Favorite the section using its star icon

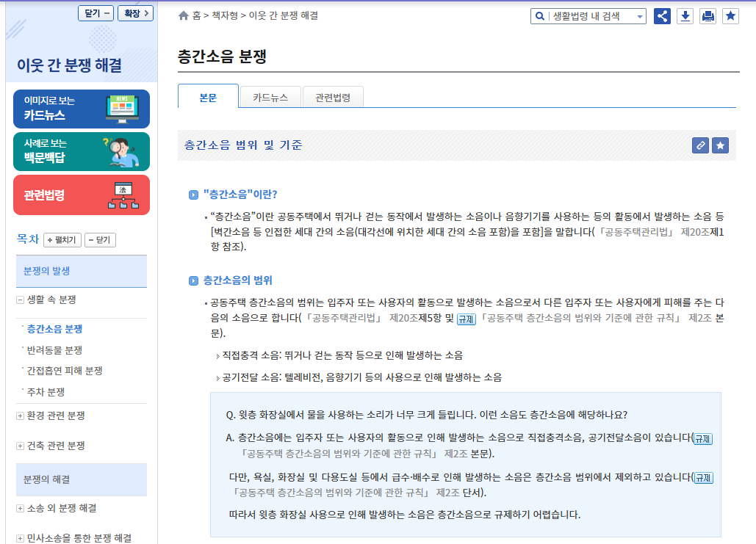[720, 145]
